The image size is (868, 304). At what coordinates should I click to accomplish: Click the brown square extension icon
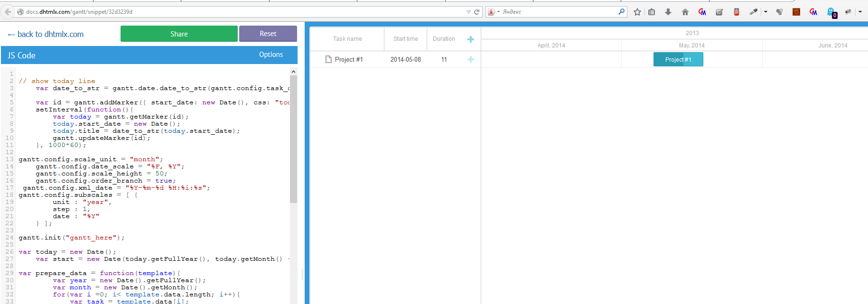pos(796,12)
